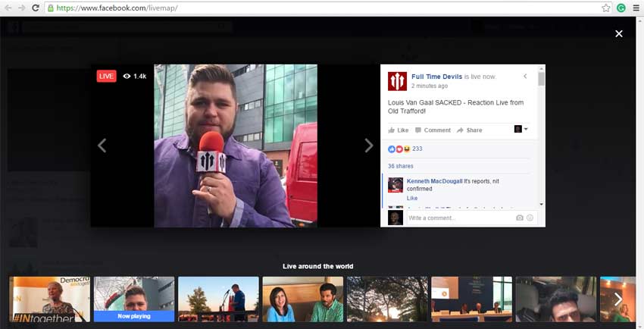644x329 pixels.
Task: Open Full Time Devils page link
Action: point(436,77)
